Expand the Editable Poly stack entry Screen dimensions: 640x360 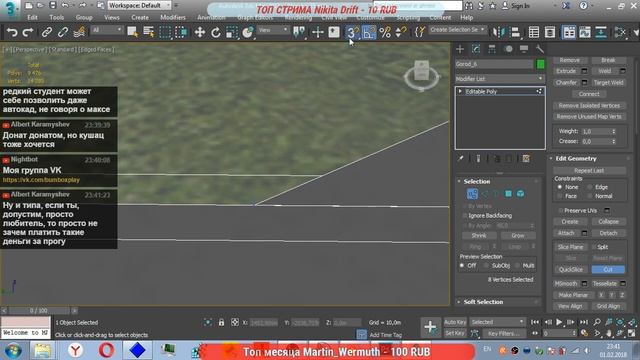tap(460, 91)
